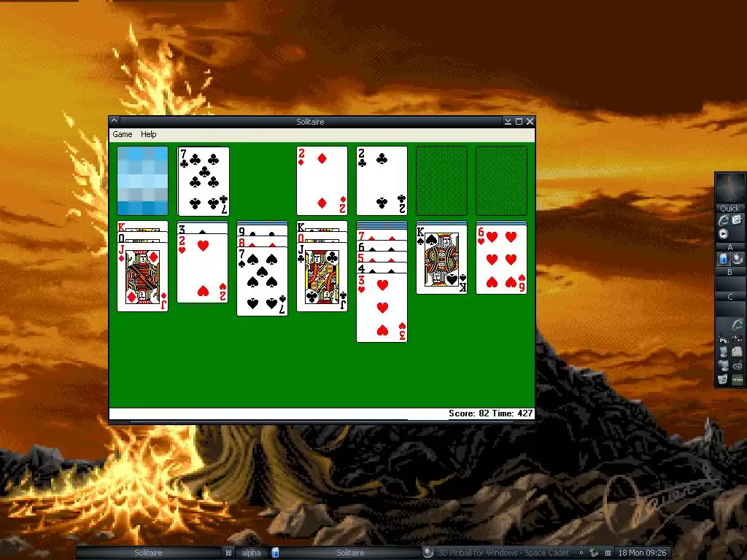Click the green tray icon beside the Pinball button
The width and height of the screenshot is (747, 560).
pos(594,553)
